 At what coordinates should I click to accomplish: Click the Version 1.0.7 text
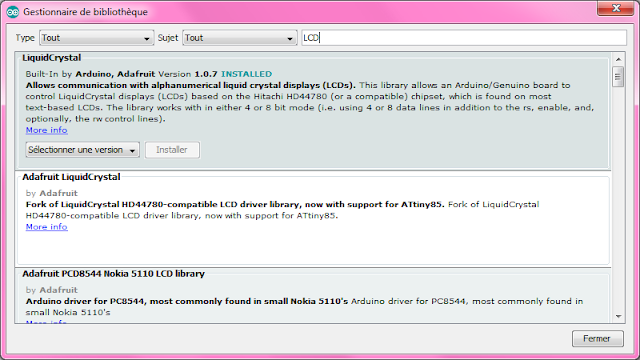pyautogui.click(x=188, y=74)
